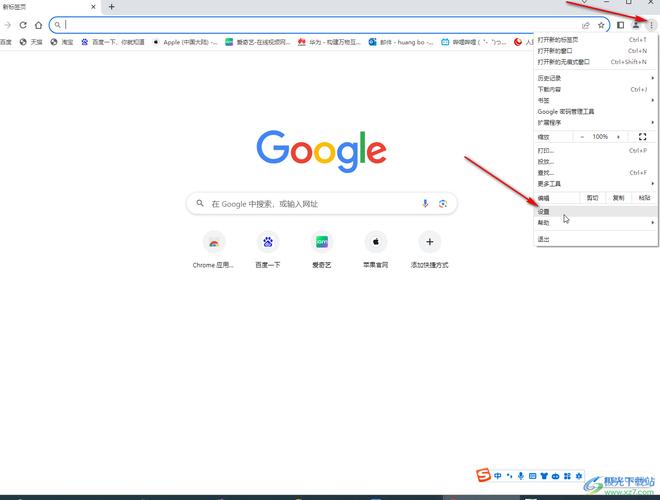The width and height of the screenshot is (660, 500).
Task: Open the Apple (中国大陆) bookmark
Action: coord(185,42)
